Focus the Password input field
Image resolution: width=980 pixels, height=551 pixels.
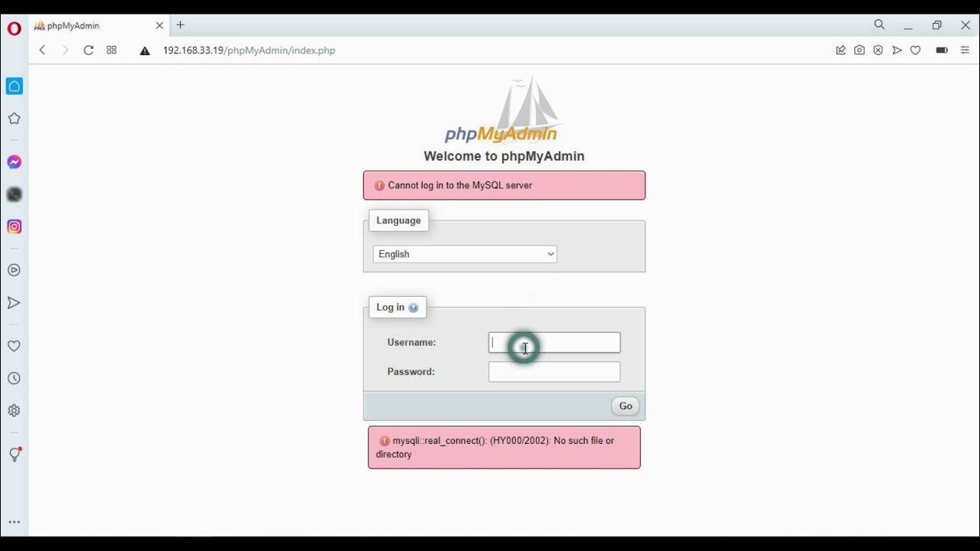tap(554, 372)
